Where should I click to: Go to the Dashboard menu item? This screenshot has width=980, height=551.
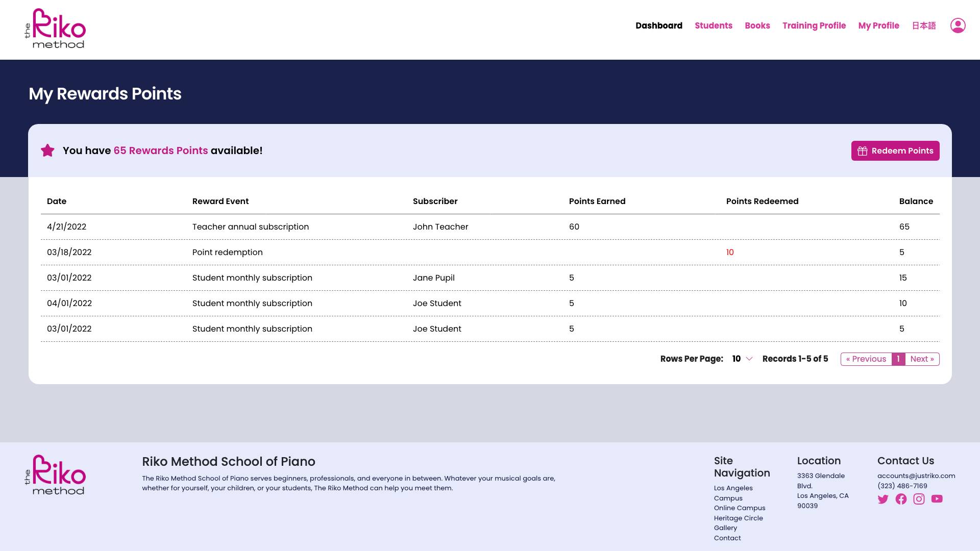point(658,26)
